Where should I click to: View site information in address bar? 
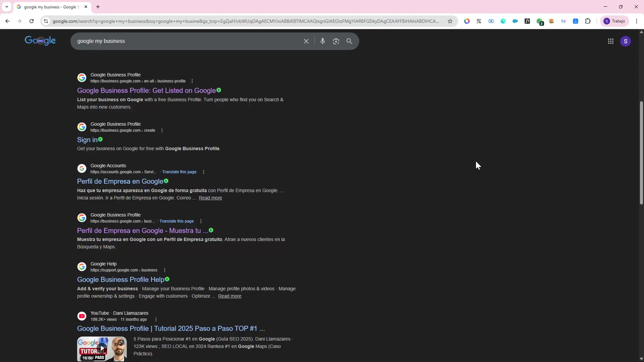click(x=46, y=21)
